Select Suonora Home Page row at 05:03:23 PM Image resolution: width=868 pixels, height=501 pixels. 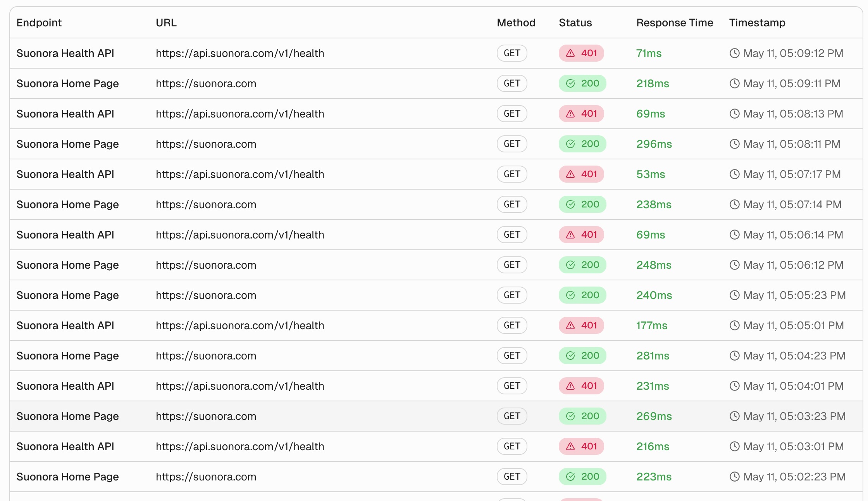[436, 416]
